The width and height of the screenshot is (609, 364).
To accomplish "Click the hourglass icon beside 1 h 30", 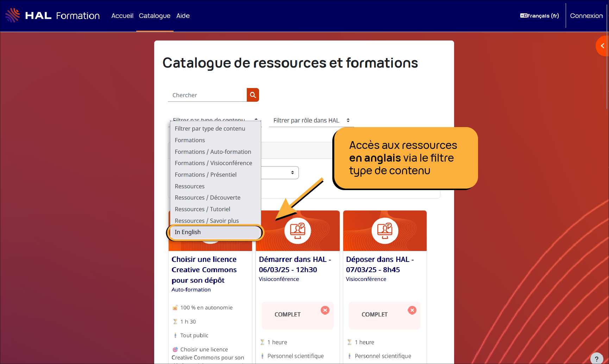I will pyautogui.click(x=175, y=321).
